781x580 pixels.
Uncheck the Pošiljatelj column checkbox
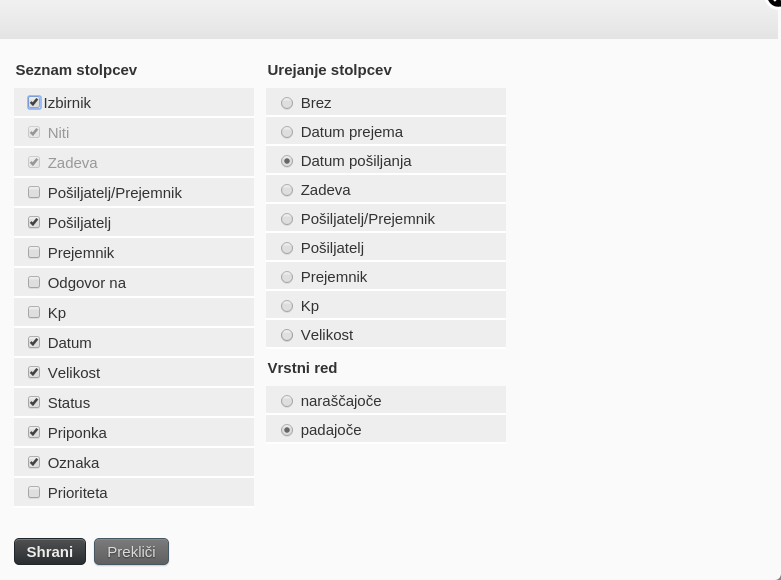(x=34, y=222)
